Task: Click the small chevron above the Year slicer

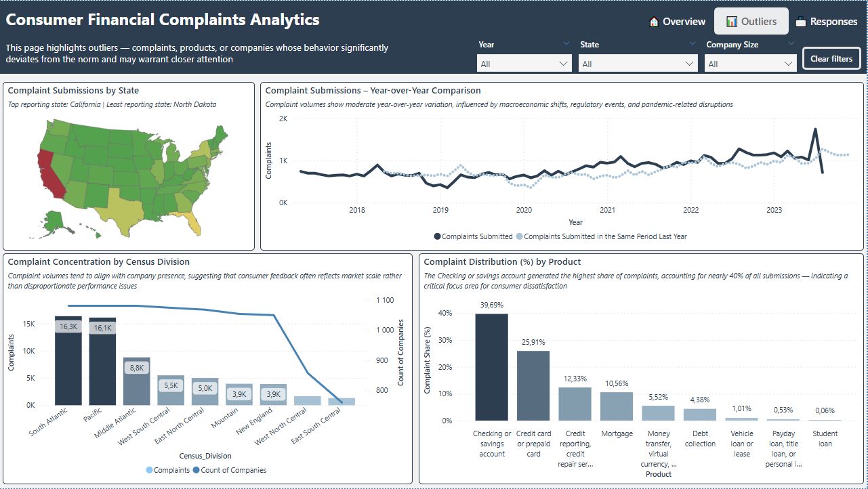Action: pos(566,44)
